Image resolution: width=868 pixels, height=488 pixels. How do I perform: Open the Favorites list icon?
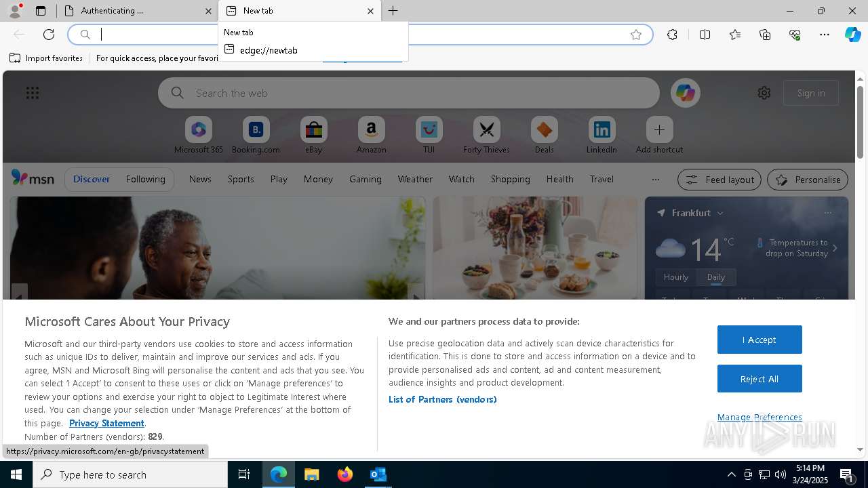pyautogui.click(x=735, y=35)
